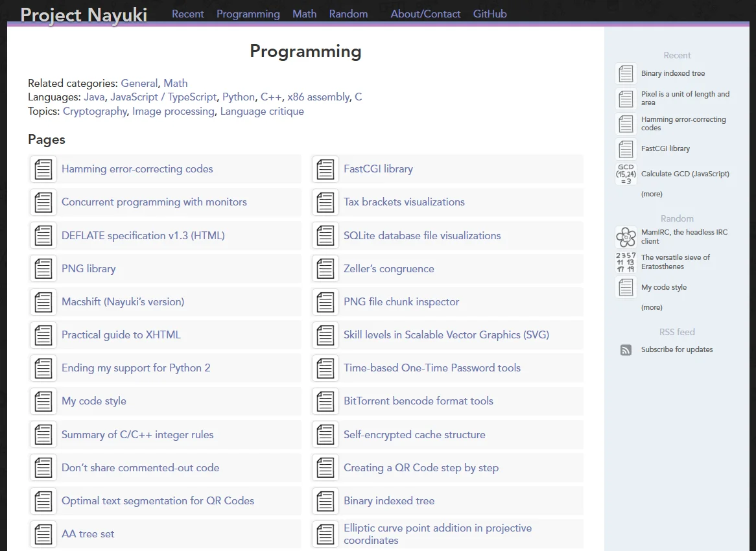Click document icon next to FastCGI library page
Viewport: 756px width, 551px height.
(x=325, y=169)
